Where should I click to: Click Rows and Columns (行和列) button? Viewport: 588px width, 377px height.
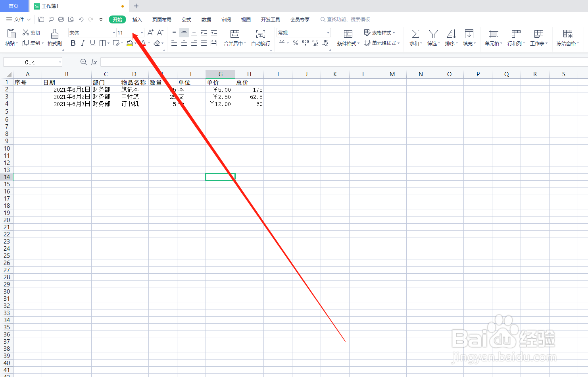tap(516, 37)
